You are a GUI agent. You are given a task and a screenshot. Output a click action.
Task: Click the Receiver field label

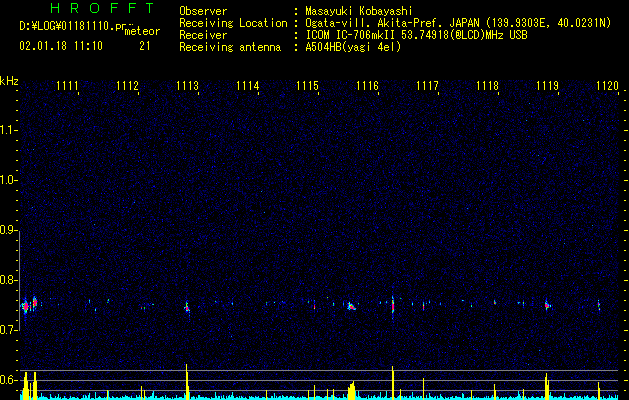point(203,35)
